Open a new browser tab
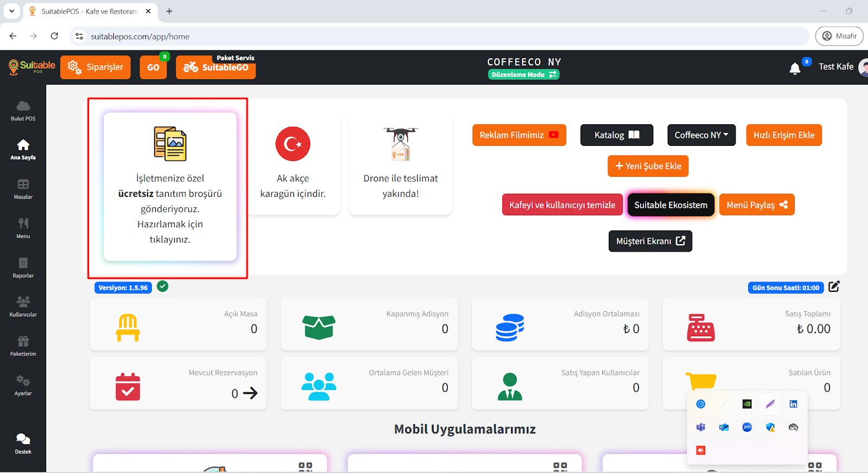Viewport: 868px width, 473px height. point(169,11)
